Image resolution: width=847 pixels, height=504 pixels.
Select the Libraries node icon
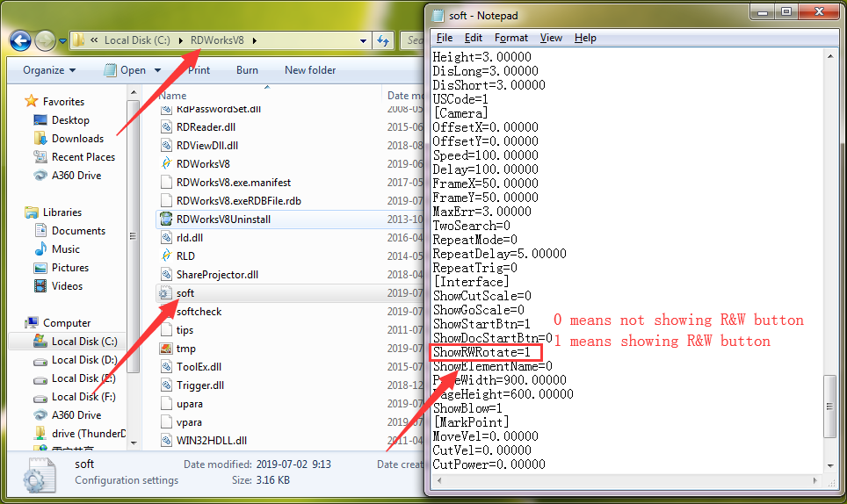[x=32, y=212]
